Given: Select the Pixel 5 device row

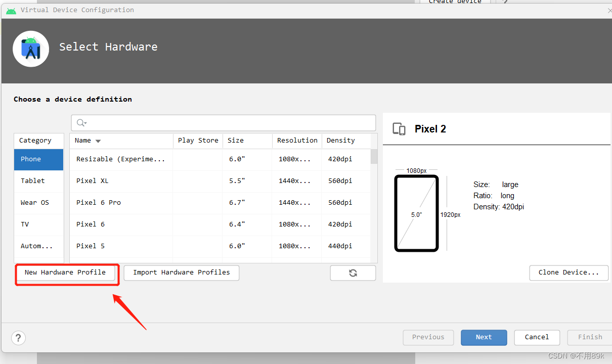Looking at the screenshot, I should tap(220, 246).
